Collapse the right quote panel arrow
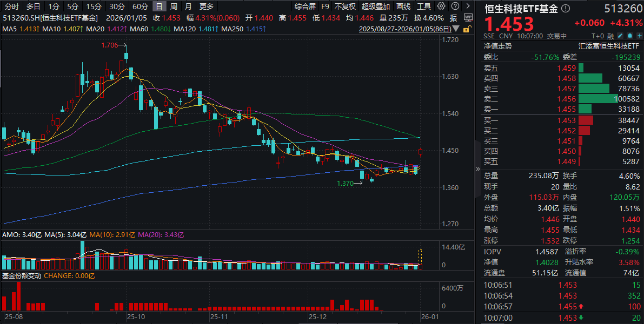 [x=477, y=169]
